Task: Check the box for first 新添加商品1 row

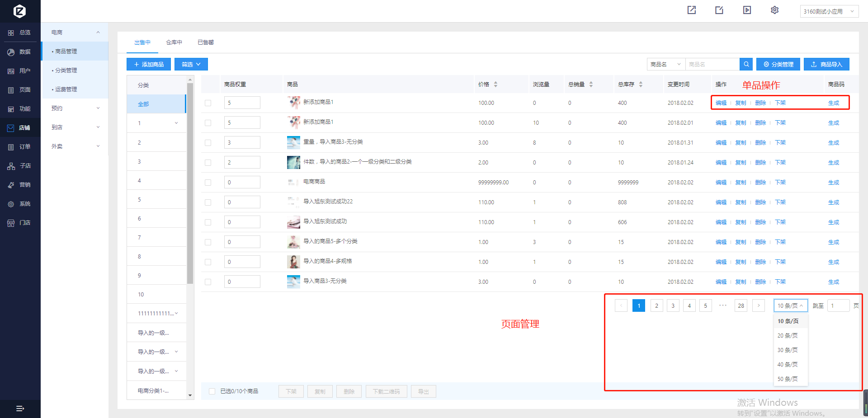Action: pos(208,103)
